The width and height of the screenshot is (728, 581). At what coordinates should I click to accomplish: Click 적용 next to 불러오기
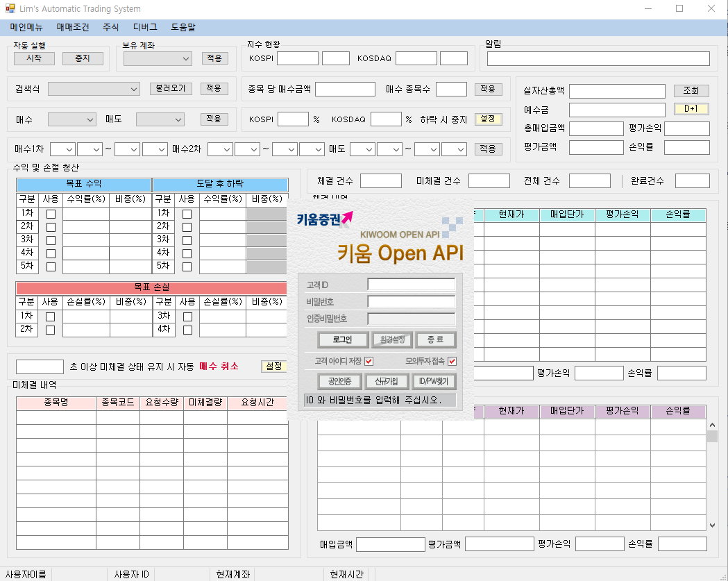pos(214,88)
